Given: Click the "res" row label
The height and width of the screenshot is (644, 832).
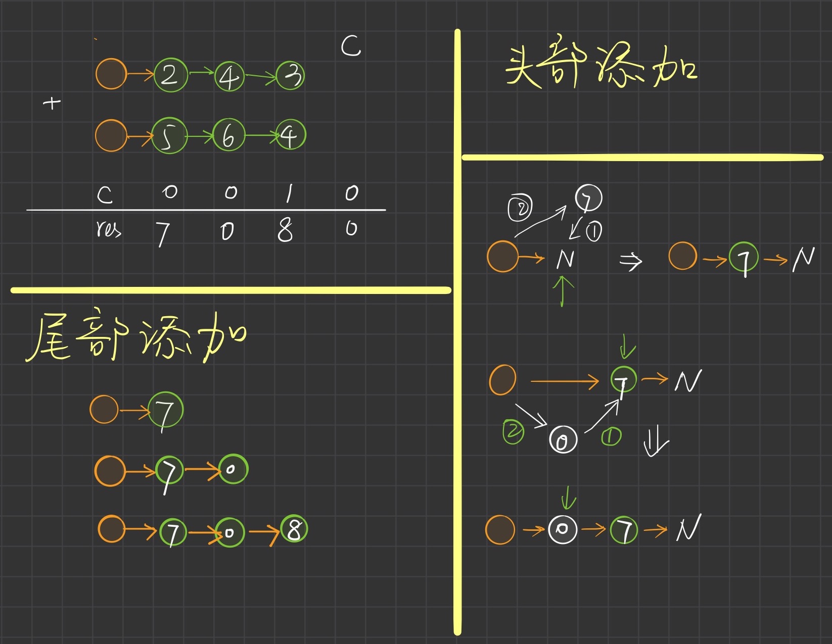Looking at the screenshot, I should pyautogui.click(x=109, y=229).
